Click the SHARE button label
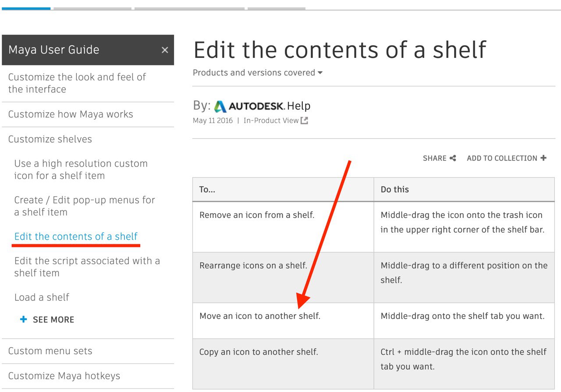Screen dimensions: 561x392 click(435, 158)
